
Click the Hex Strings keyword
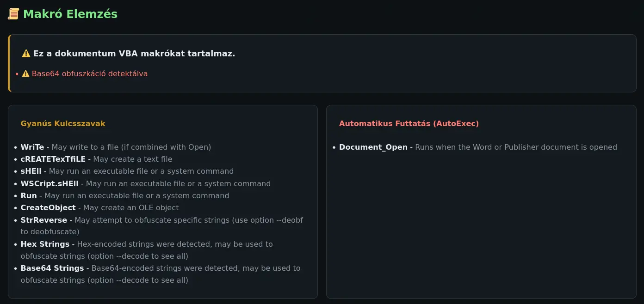point(45,244)
